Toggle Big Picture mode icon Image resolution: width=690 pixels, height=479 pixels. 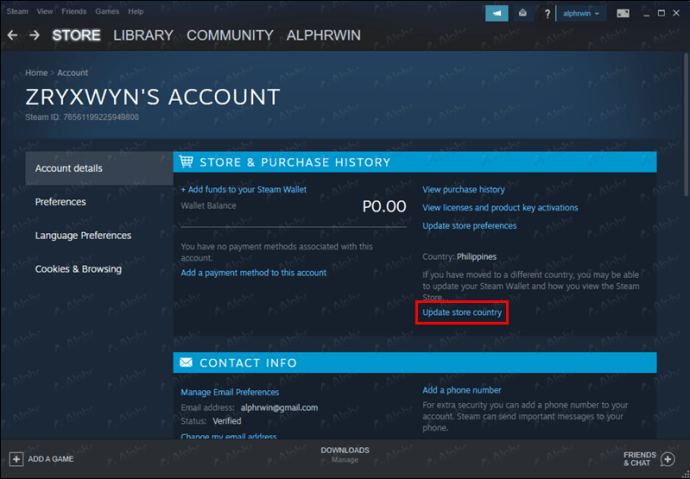[623, 14]
